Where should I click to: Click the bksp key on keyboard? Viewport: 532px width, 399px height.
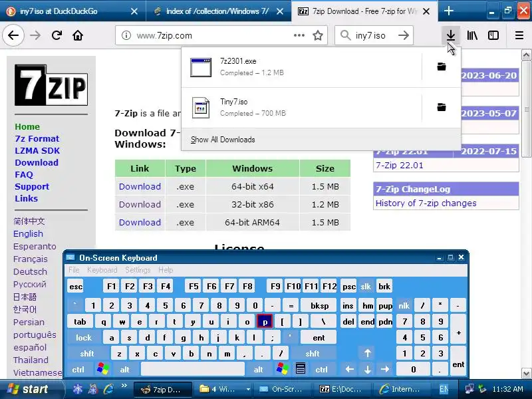pyautogui.click(x=319, y=306)
